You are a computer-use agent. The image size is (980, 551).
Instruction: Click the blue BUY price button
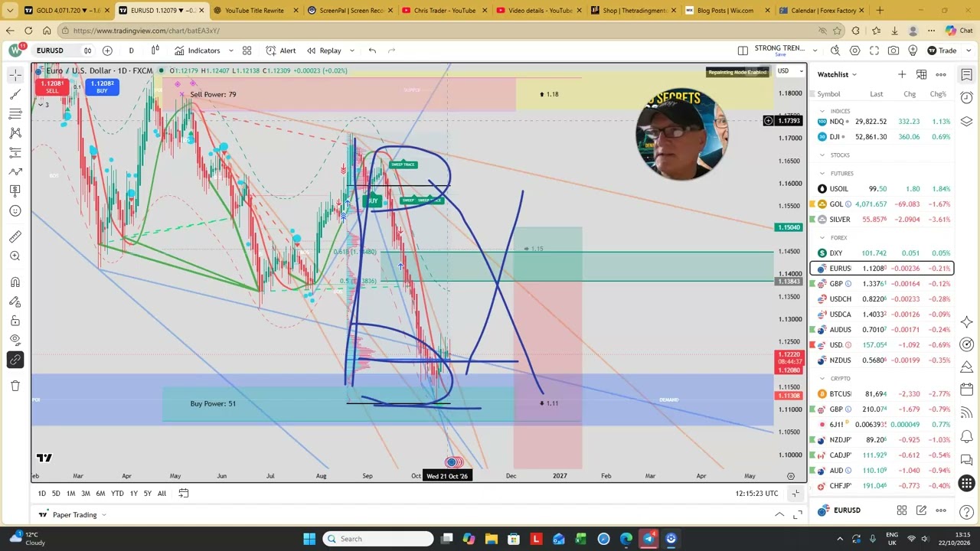tap(102, 86)
